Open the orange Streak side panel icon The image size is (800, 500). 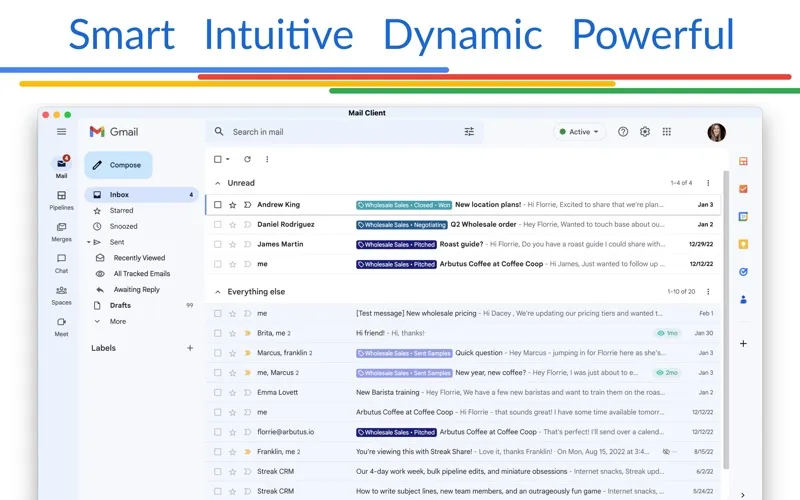743,161
